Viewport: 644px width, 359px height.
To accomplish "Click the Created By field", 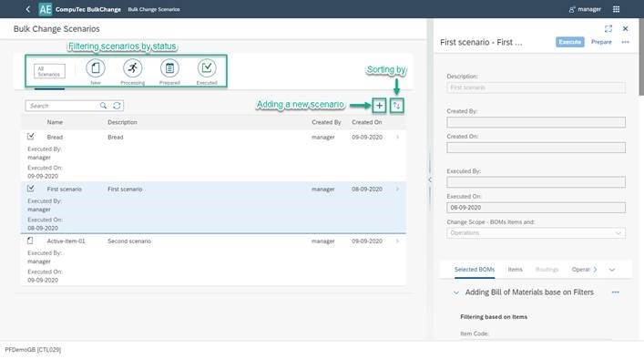I will (x=536, y=122).
